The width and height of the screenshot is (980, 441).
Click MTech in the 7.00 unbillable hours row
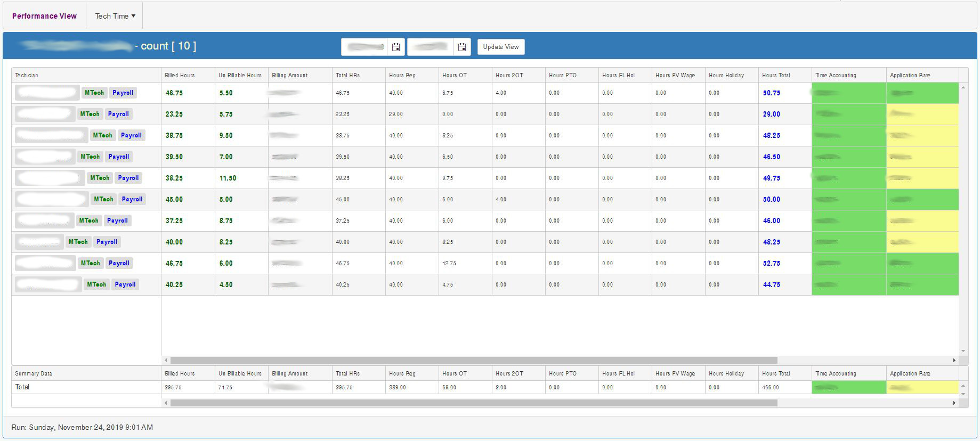pyautogui.click(x=90, y=157)
